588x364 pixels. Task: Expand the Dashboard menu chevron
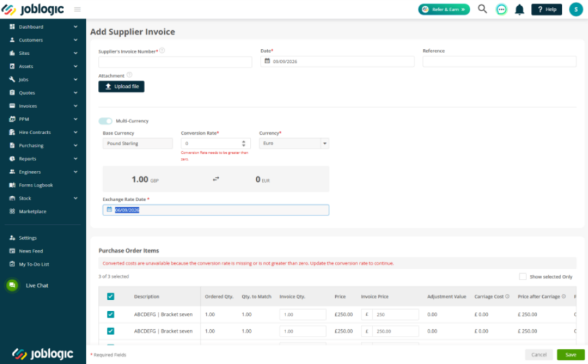75,27
